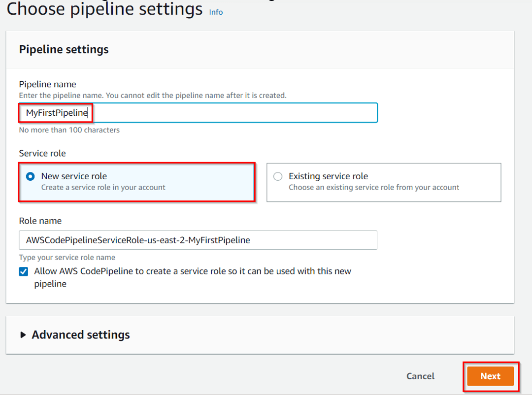Image resolution: width=532 pixels, height=395 pixels.
Task: Click the 'No more than 100 characters' hint
Action: 69,130
